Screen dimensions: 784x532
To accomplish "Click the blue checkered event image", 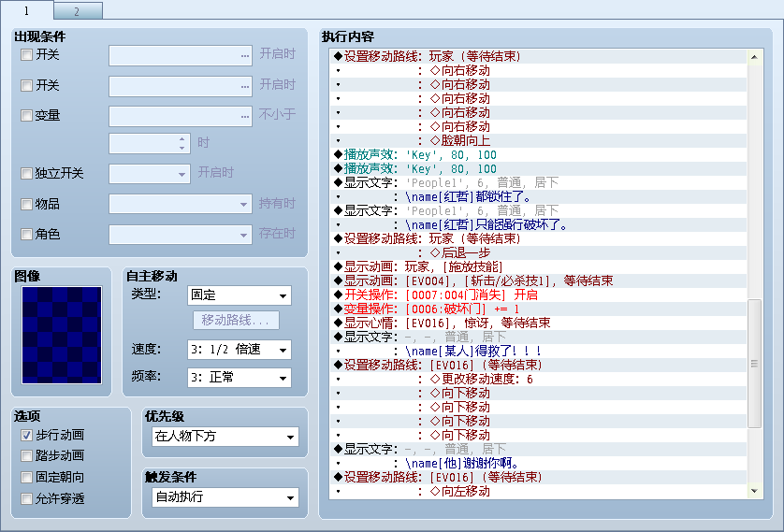I will point(62,335).
